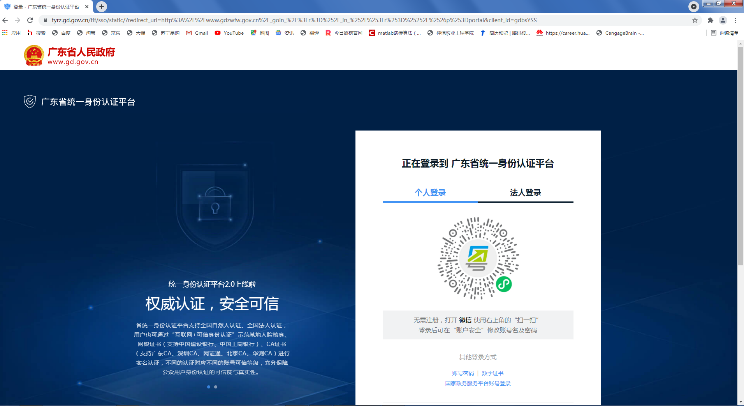
Task: Open the reading list at bookmarks bar end
Action: point(725,33)
